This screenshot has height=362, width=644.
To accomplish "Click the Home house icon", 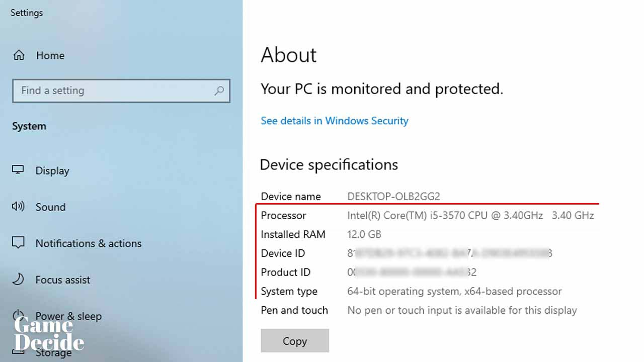I will [x=18, y=55].
